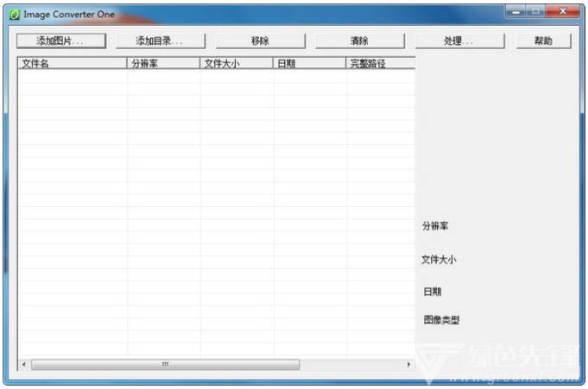Sort list by 文件名 column header
This screenshot has height=389, width=588.
73,63
